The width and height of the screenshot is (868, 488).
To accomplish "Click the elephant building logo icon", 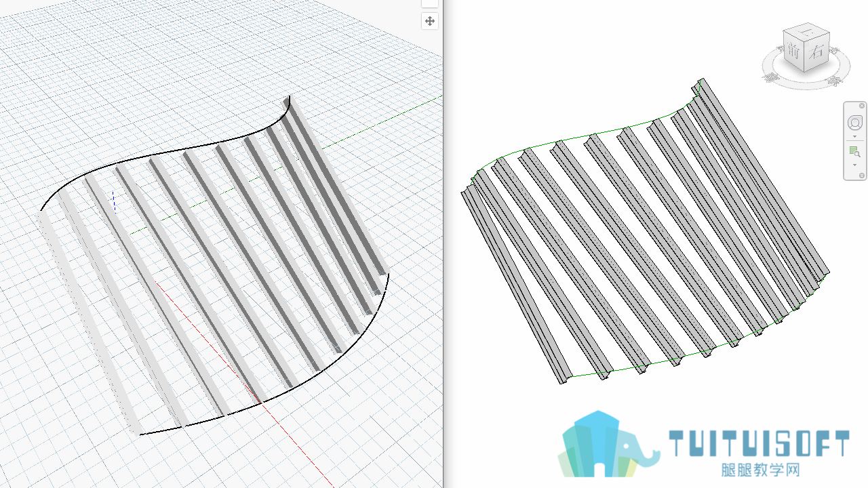I will click(x=608, y=444).
